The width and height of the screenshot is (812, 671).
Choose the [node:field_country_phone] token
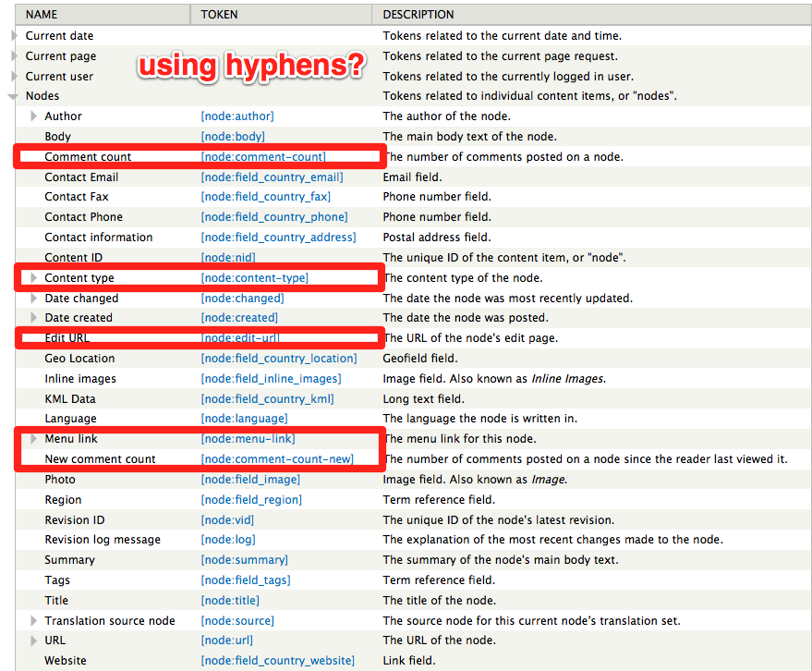274,217
